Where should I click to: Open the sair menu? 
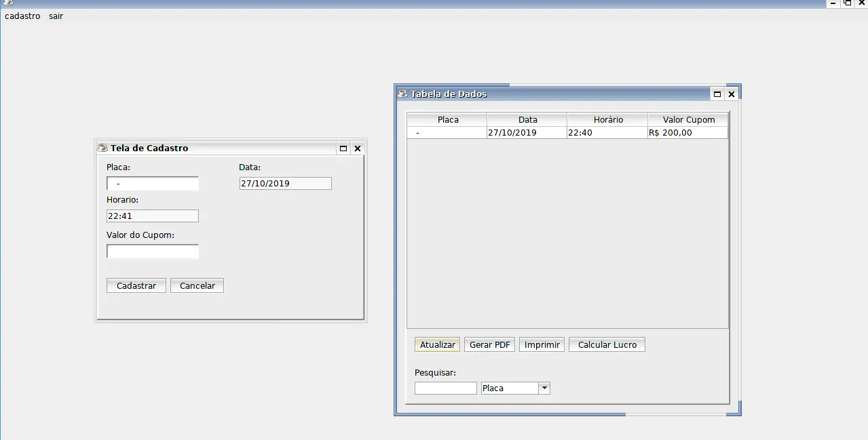click(56, 16)
